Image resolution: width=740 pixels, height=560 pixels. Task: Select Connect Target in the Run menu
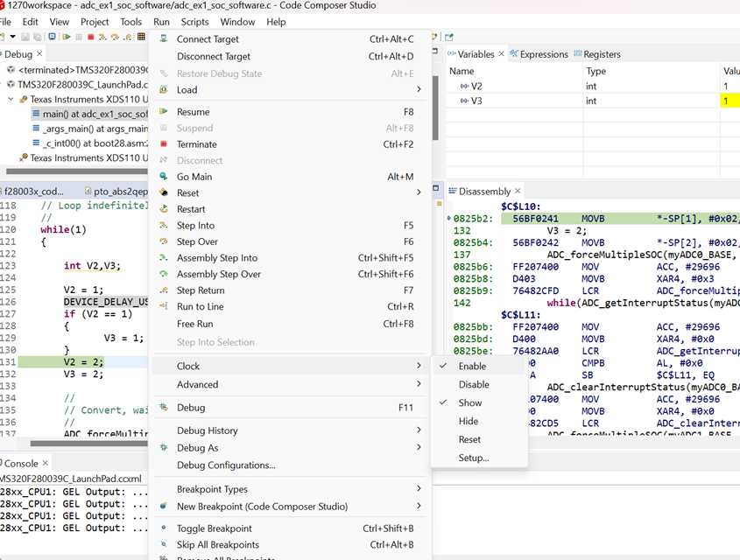pyautogui.click(x=208, y=39)
